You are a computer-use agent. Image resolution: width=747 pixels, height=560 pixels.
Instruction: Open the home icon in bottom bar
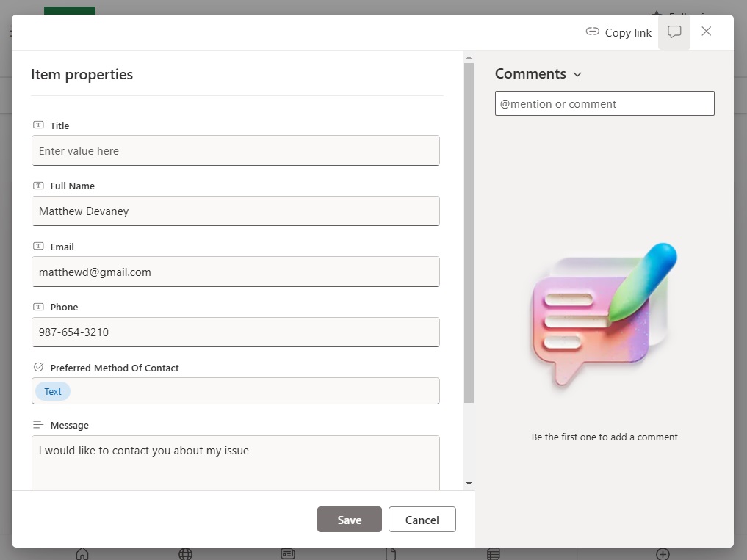click(x=82, y=554)
